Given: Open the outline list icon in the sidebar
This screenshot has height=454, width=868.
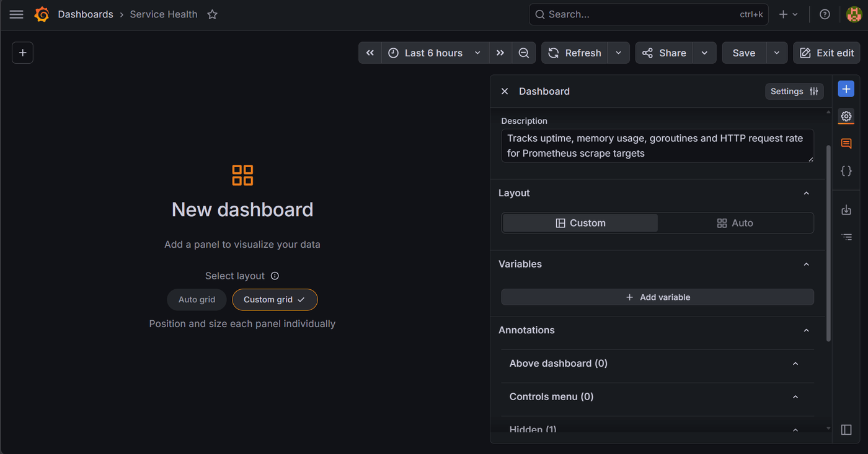Looking at the screenshot, I should (846, 237).
